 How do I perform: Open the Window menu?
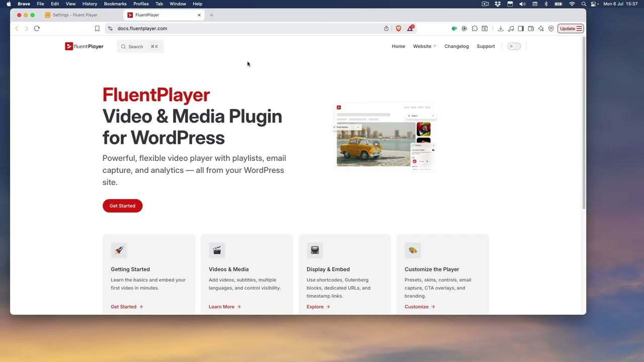tap(178, 4)
